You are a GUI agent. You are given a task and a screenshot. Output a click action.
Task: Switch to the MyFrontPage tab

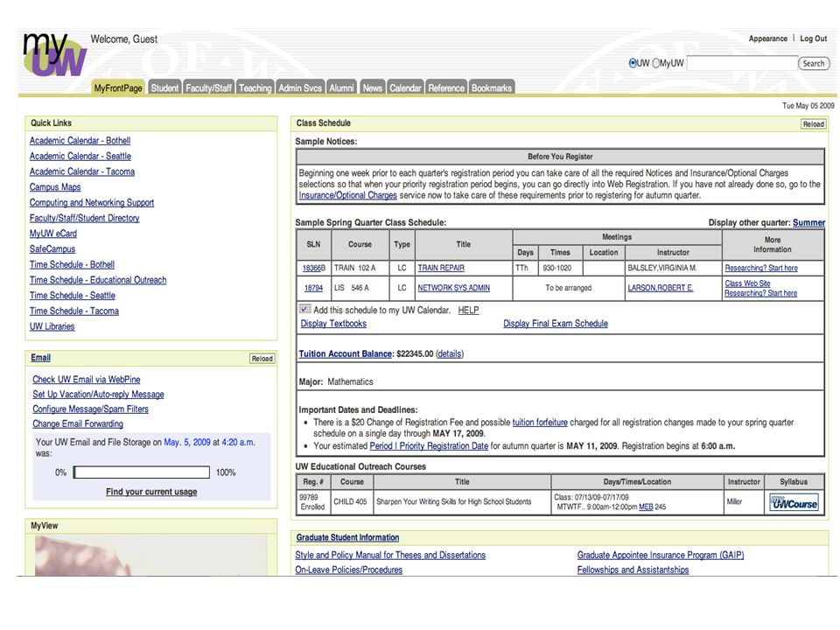click(118, 87)
